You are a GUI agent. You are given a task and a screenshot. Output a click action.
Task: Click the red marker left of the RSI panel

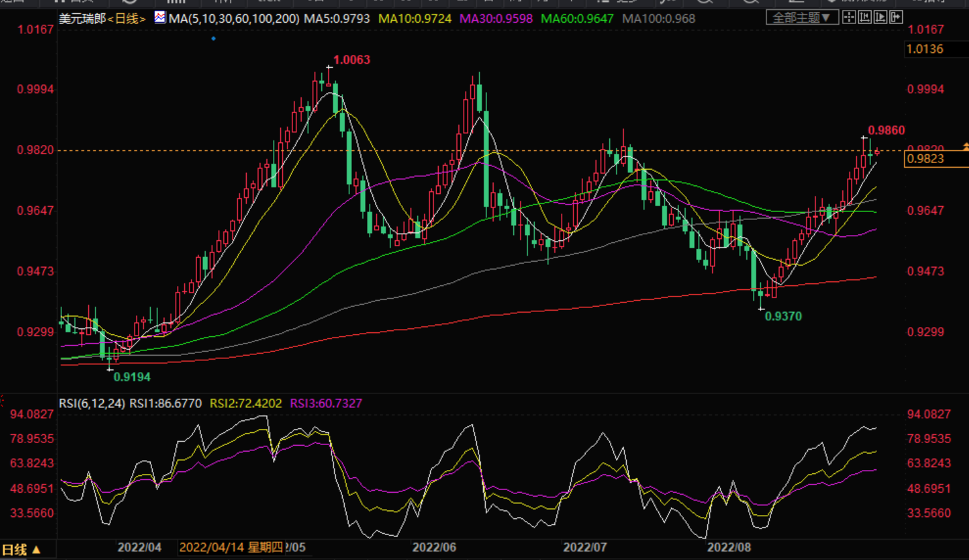coord(3,399)
